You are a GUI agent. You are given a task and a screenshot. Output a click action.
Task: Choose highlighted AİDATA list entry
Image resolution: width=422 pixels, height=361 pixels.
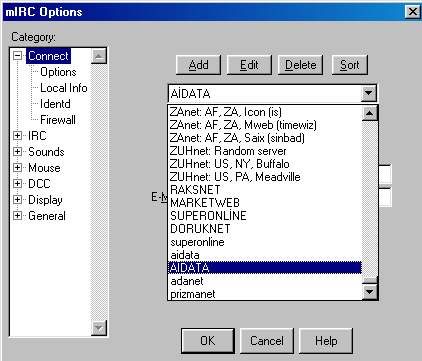[265, 268]
